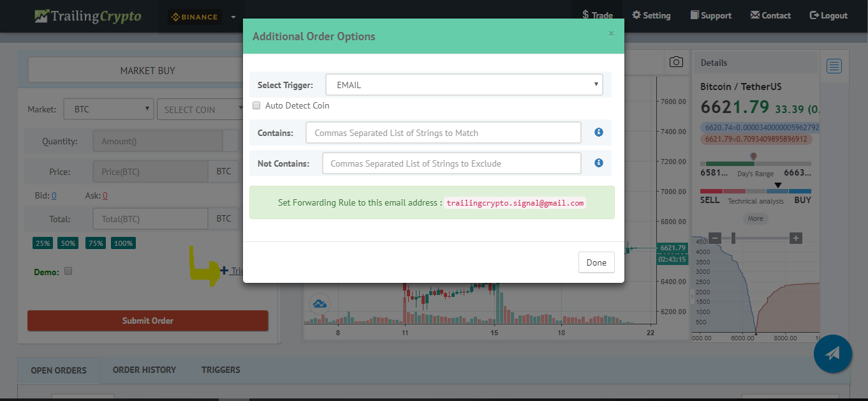Open the Market dropdown showing BTC

tap(108, 109)
